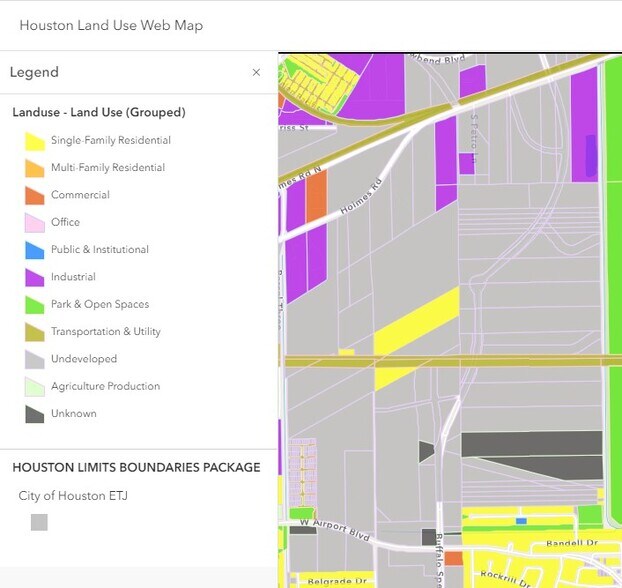Click the Industrial purple legend swatch
The width and height of the screenshot is (622, 588).
coord(34,277)
